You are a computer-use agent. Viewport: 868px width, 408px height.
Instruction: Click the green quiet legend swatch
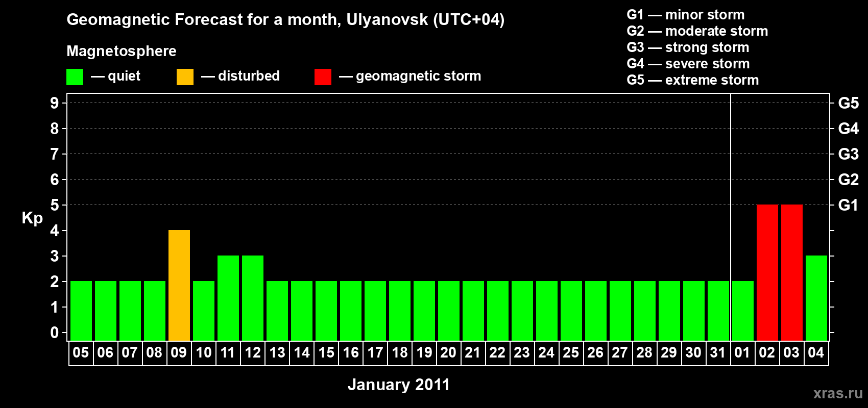tap(75, 77)
